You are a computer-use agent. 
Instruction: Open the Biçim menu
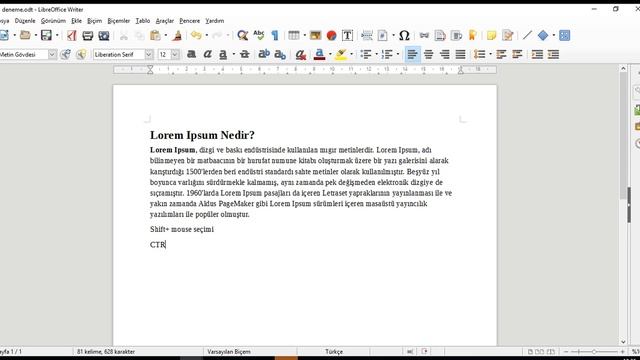(x=94, y=21)
